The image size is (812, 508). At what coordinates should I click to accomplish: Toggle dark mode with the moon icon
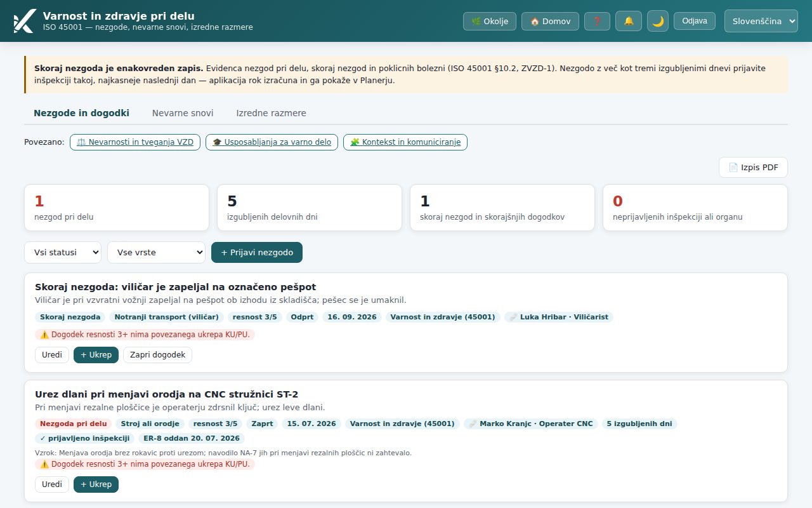658,21
